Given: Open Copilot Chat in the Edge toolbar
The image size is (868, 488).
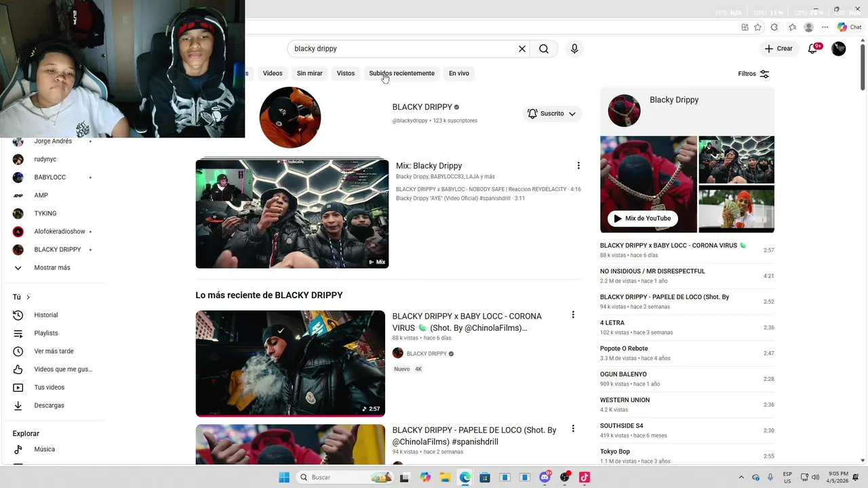Looking at the screenshot, I should [x=850, y=27].
